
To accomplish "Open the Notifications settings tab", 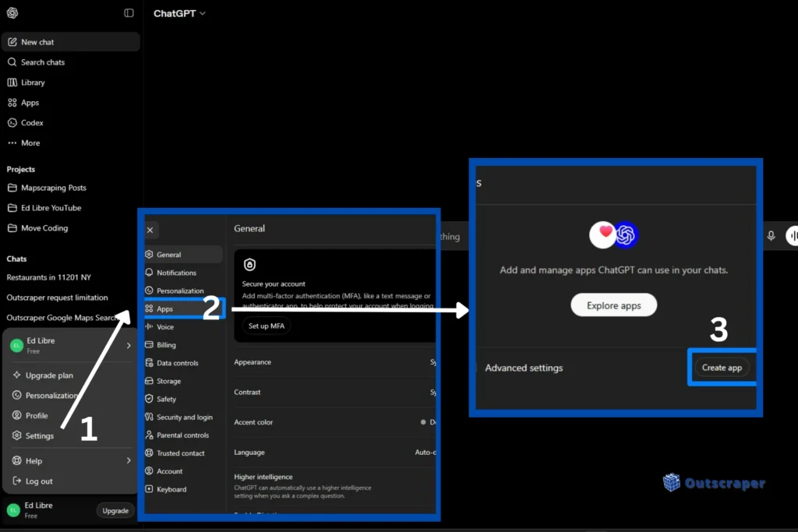I will pos(183,273).
